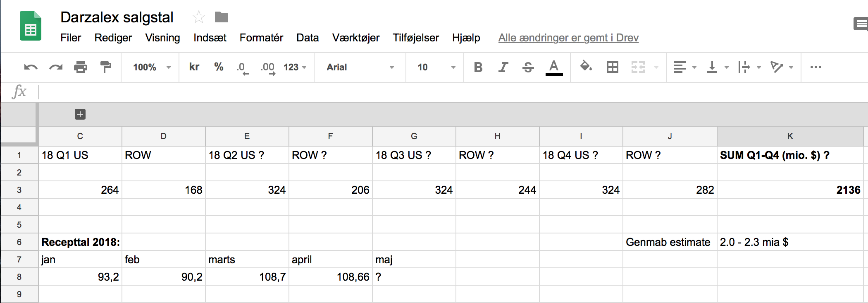Screen dimensions: 868x303
Task: Move document using folder icon
Action: pos(222,17)
